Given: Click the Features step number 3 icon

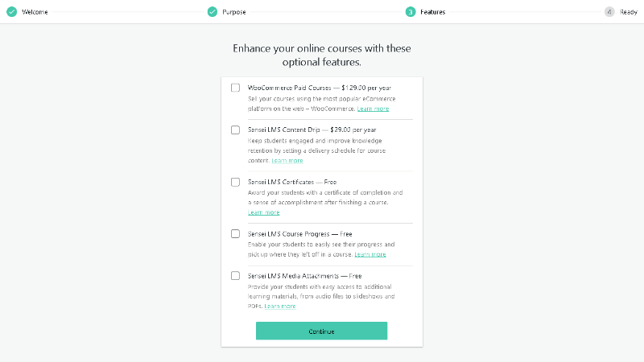Looking at the screenshot, I should point(411,12).
